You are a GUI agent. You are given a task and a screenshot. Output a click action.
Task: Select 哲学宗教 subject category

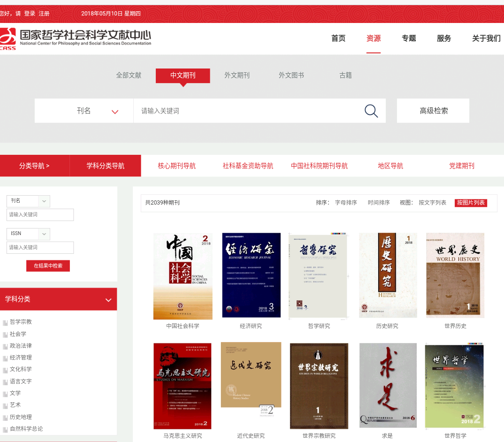coord(21,322)
